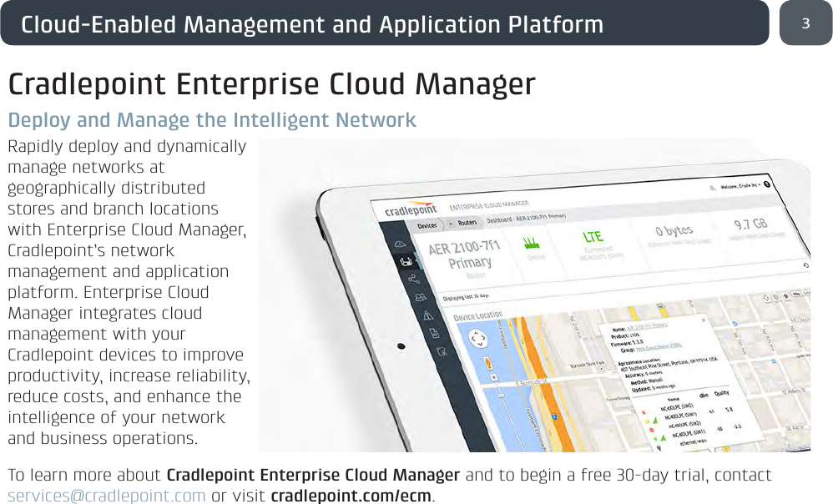Click the green router Online status icon
Image resolution: width=833 pixels, height=504 pixels.
pos(531,244)
